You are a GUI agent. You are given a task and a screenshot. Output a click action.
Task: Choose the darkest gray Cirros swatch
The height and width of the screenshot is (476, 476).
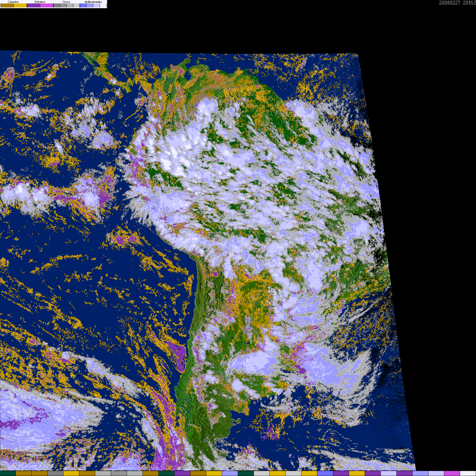(57, 5)
